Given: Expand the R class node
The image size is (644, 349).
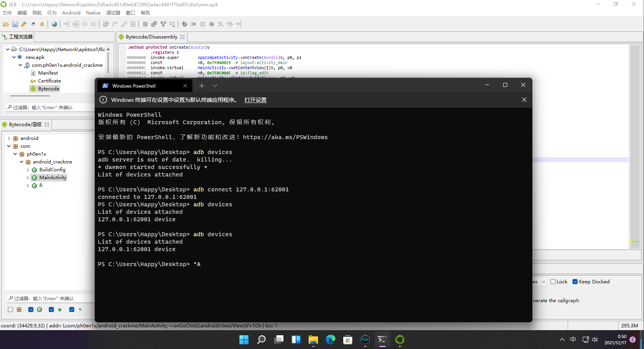Looking at the screenshot, I should pyautogui.click(x=28, y=186).
